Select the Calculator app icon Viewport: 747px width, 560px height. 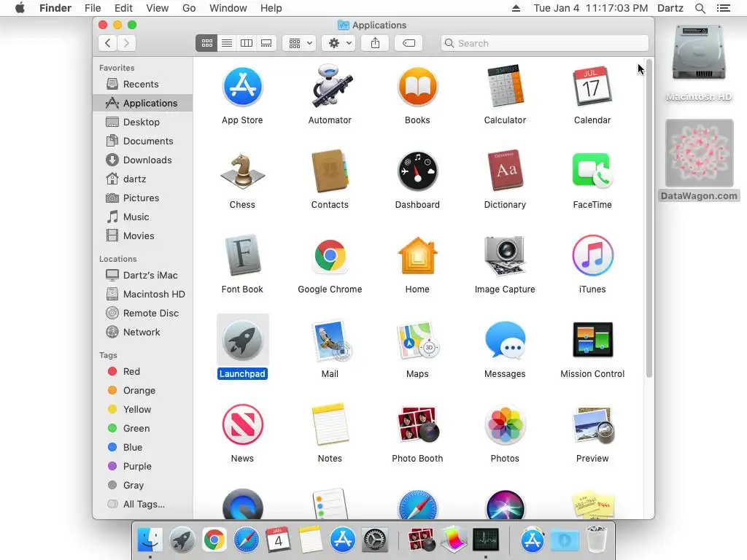[505, 87]
